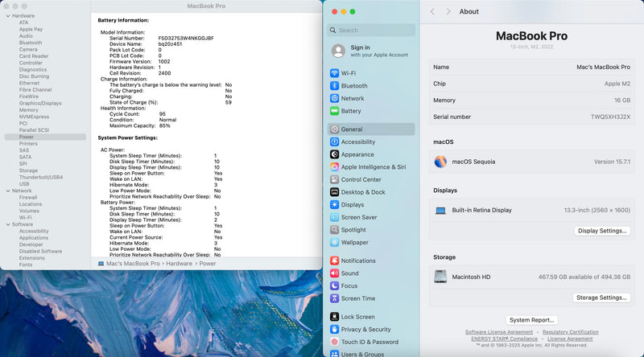
Task: Select Thunderbolt/USB4 in hardware list
Action: 40,177
